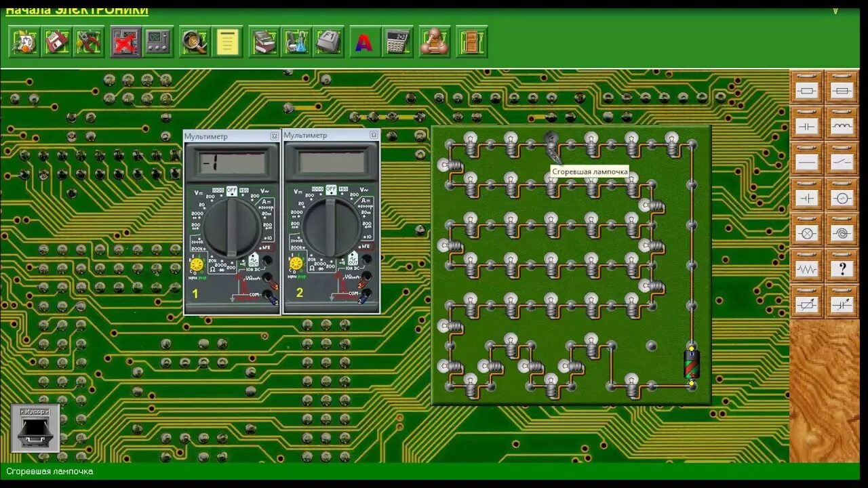This screenshot has width=868, height=488.
Task: Select the AC generator drawer
Action: [842, 196]
